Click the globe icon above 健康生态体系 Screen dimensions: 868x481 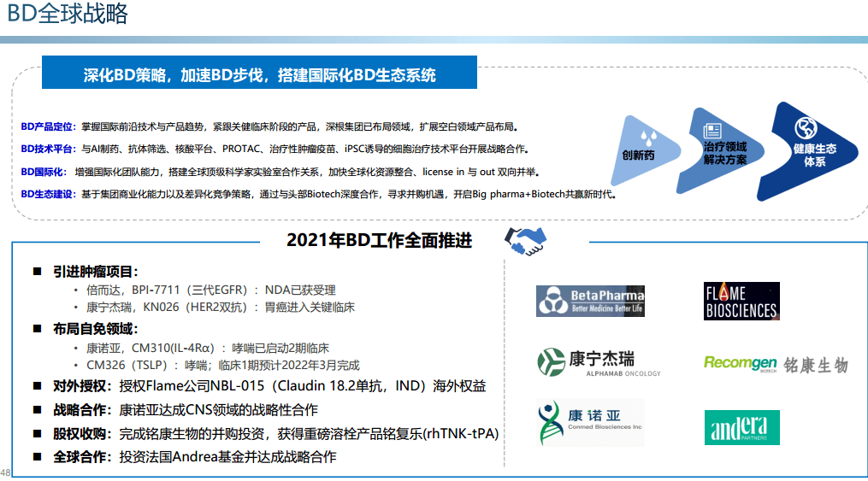click(806, 128)
